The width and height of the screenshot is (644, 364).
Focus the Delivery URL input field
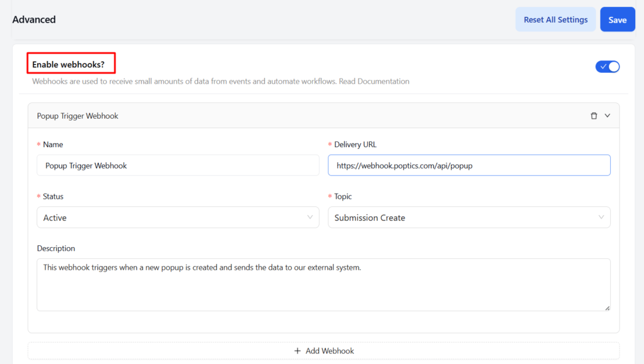(469, 165)
